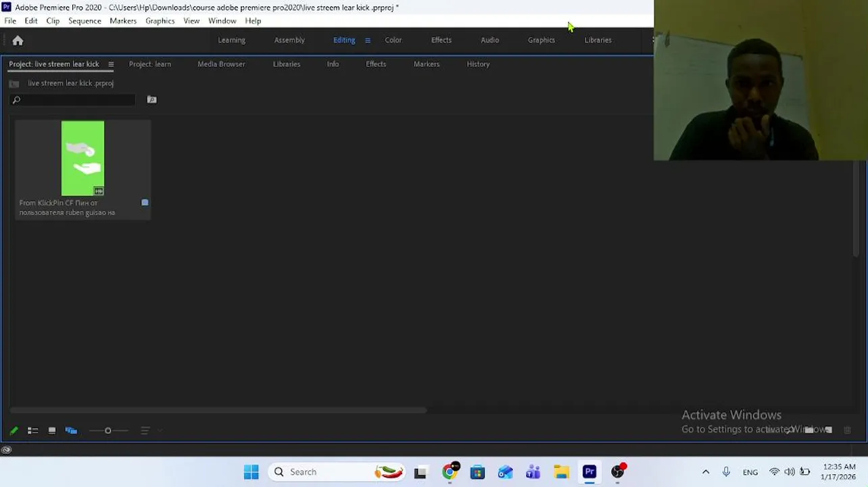The image size is (868, 487).
Task: Open OBS Studio from the taskbar
Action: (618, 472)
